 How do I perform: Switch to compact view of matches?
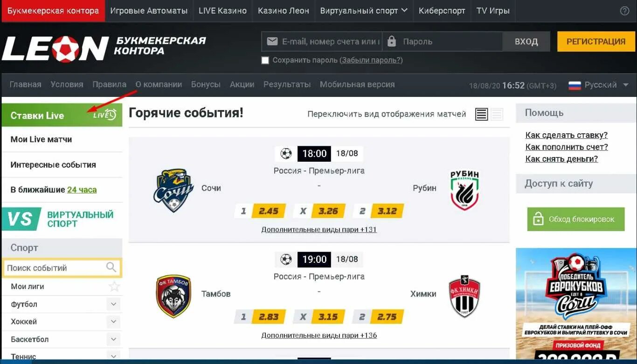[x=497, y=114]
